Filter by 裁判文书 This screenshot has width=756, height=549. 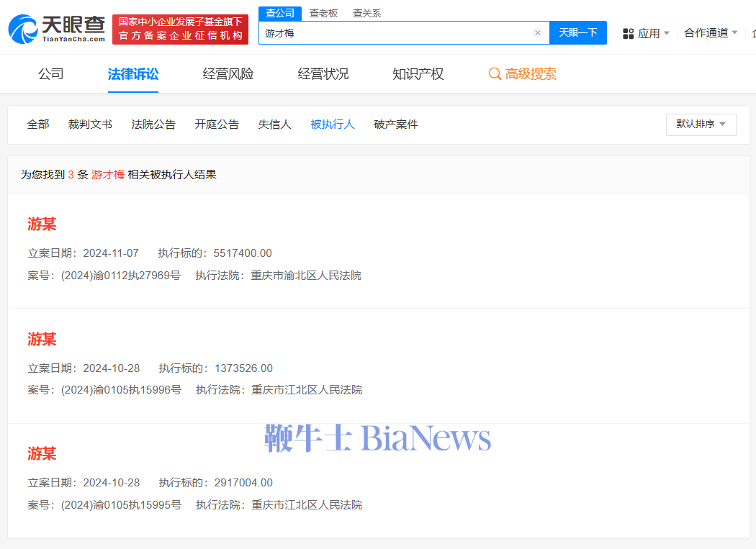[x=90, y=124]
